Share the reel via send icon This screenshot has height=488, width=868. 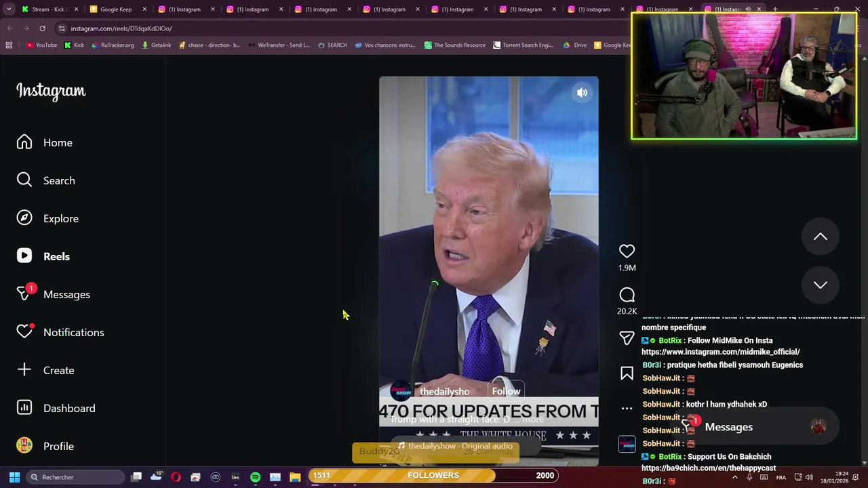(x=627, y=338)
